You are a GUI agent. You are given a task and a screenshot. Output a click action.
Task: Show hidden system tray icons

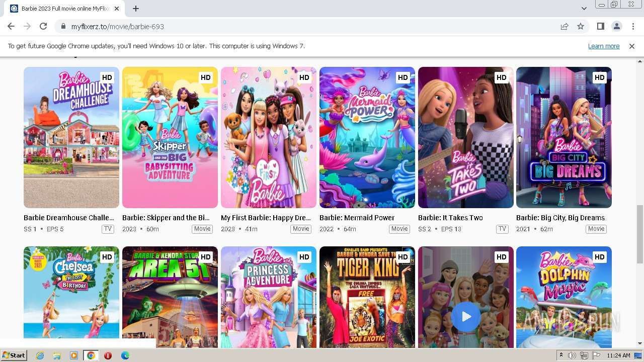click(x=561, y=355)
